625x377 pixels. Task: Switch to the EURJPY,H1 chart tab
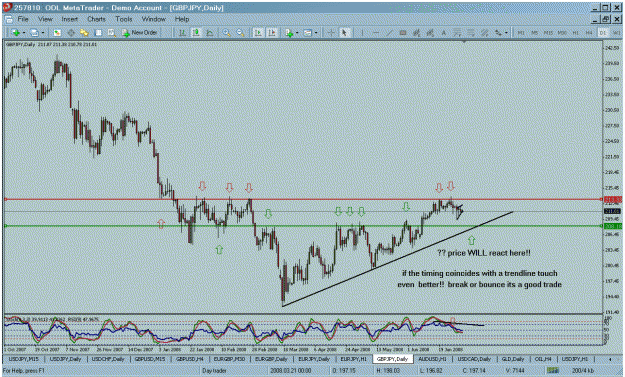353,359
